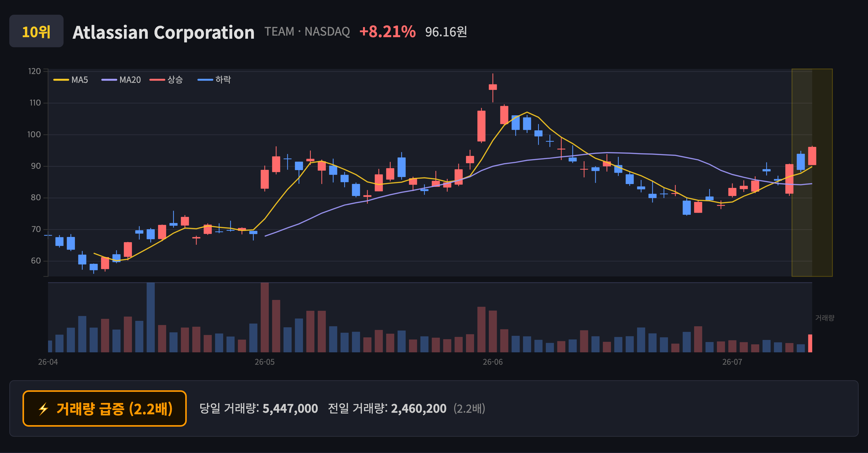This screenshot has height=453, width=868.
Task: Select the Atlassian Corporation title
Action: (164, 32)
